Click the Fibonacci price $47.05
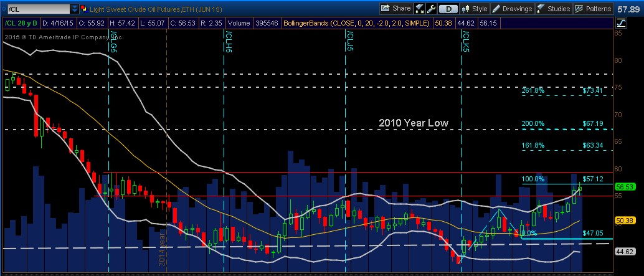Viewport: 644px width, 276px height. 592,233
